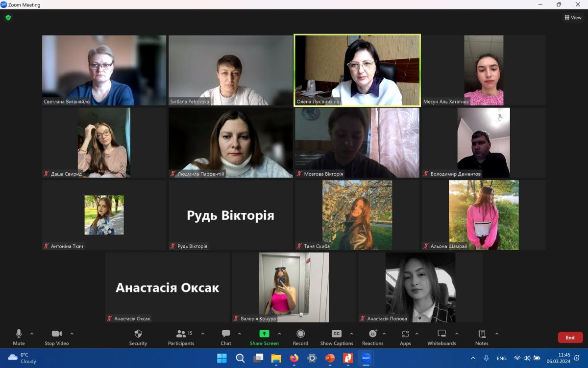
Task: Mute the microphone
Action: click(x=19, y=337)
